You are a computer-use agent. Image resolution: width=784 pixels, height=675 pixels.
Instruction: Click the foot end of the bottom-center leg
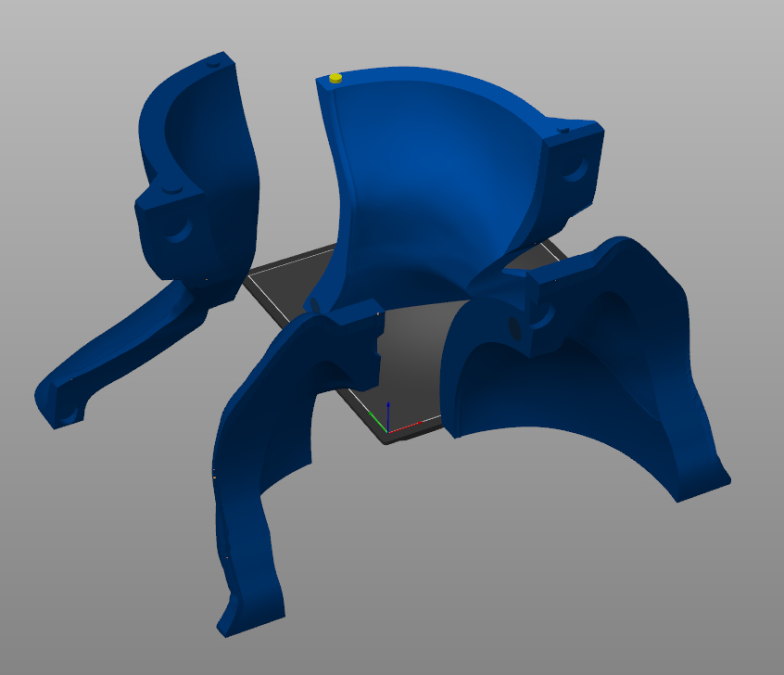tap(243, 617)
